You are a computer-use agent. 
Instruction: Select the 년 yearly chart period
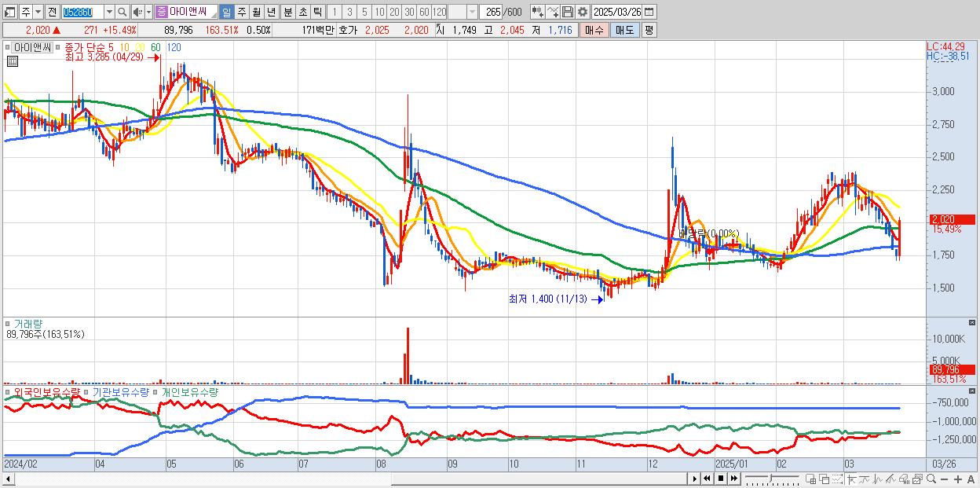tap(271, 12)
